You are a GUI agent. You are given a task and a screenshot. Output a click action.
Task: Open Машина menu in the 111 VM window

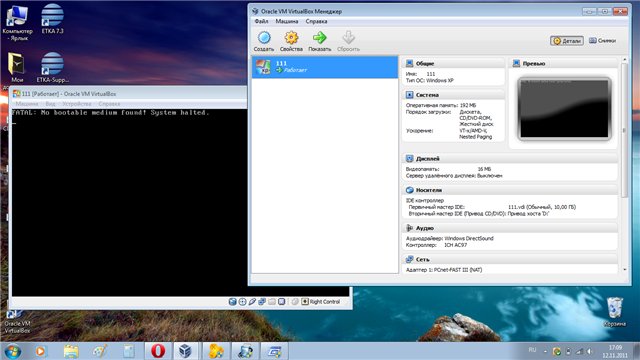[x=27, y=104]
